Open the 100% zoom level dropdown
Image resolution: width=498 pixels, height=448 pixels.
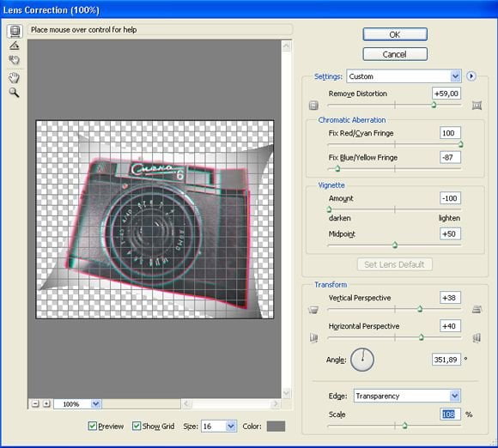coord(77,404)
